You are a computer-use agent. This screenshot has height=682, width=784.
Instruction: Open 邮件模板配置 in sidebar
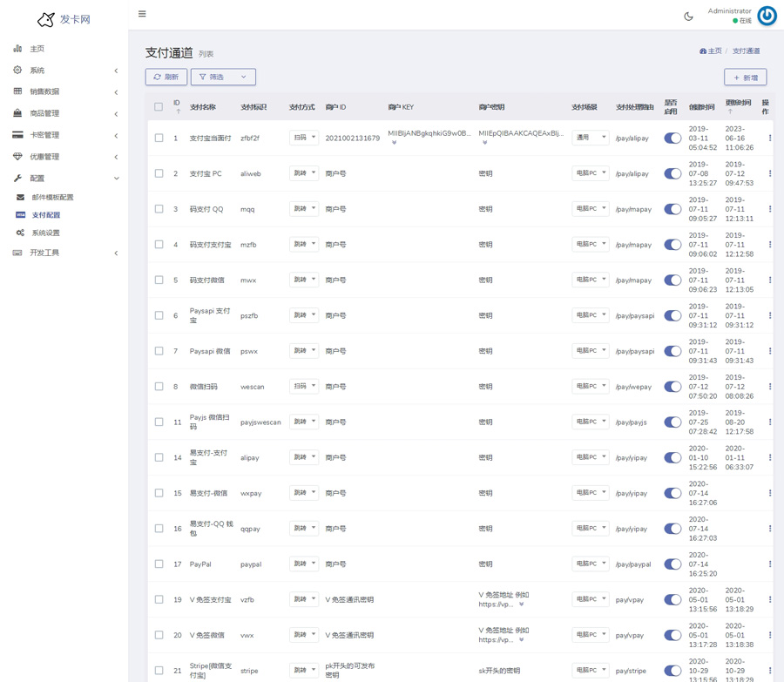(x=52, y=198)
